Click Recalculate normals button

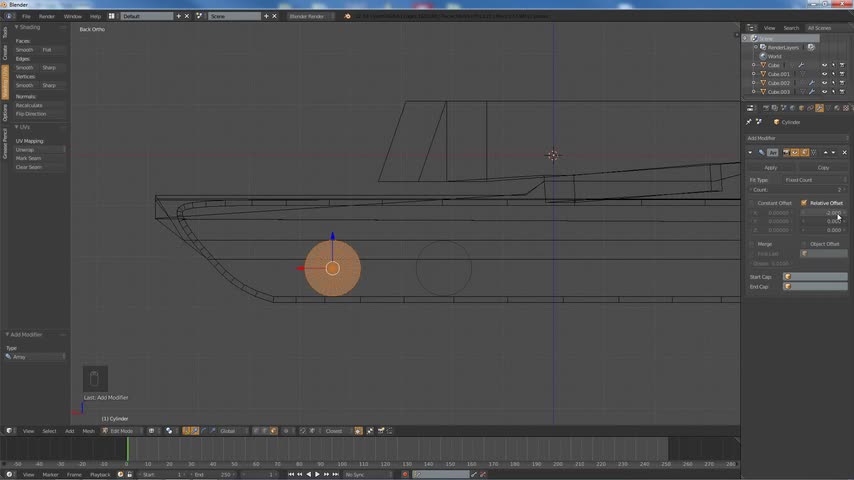click(39, 105)
